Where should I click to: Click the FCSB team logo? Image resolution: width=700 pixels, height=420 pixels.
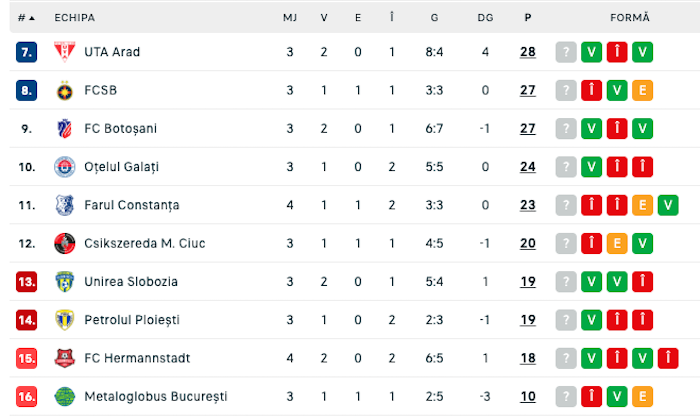click(x=65, y=90)
